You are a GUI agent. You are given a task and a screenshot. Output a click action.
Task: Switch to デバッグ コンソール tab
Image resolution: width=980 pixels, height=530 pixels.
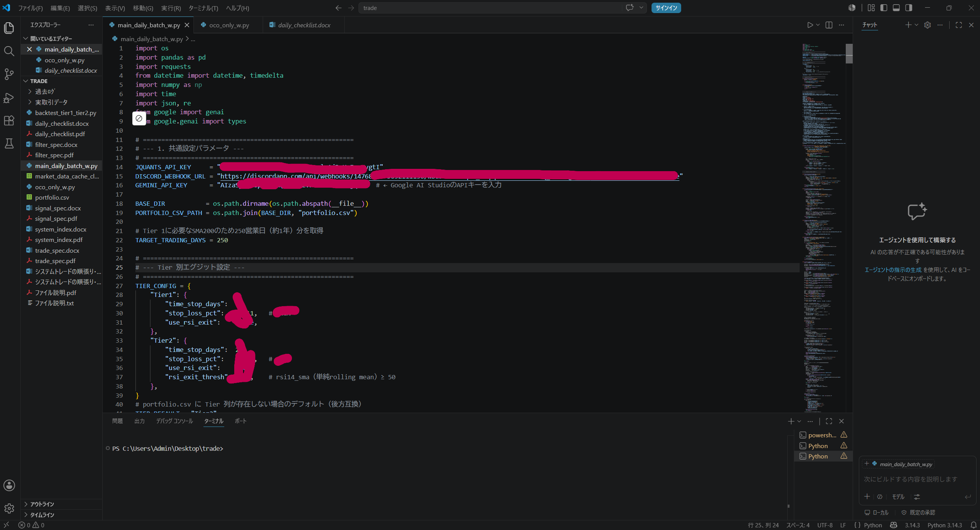coord(174,421)
